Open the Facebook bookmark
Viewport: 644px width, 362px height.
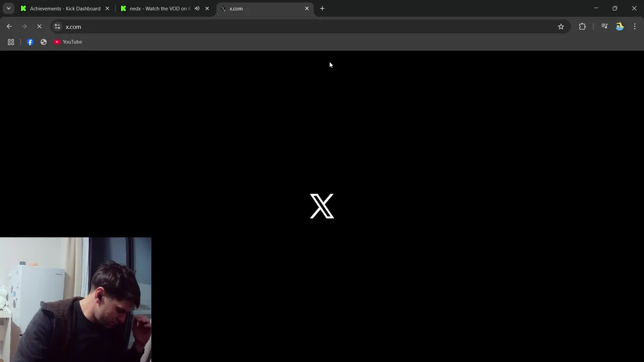[x=30, y=42]
